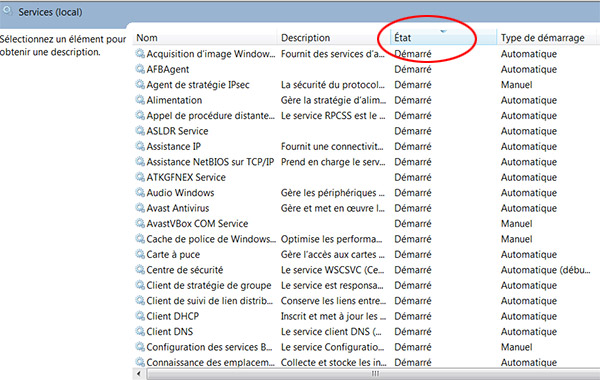Select the Client DNS service
This screenshot has width=600, height=380.
pos(170,332)
